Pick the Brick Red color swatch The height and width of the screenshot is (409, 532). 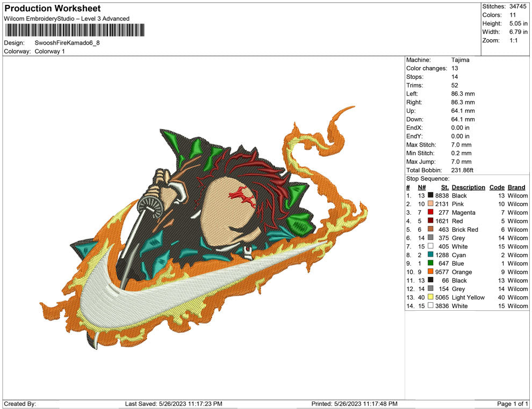click(x=430, y=229)
